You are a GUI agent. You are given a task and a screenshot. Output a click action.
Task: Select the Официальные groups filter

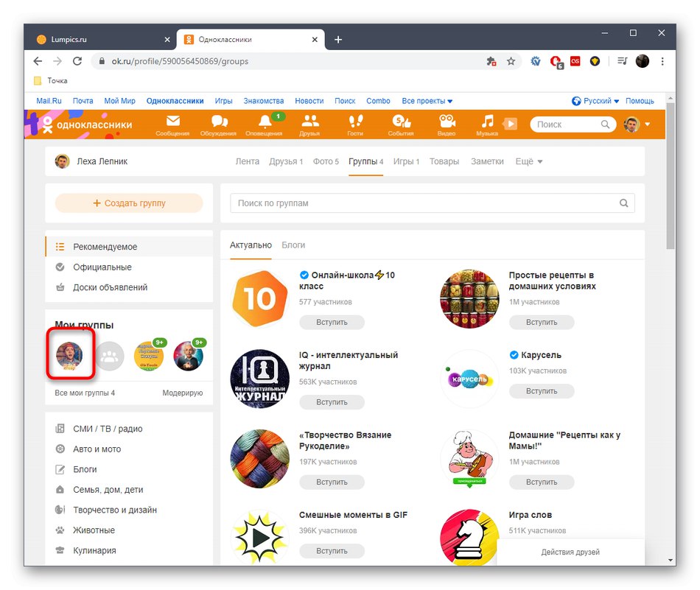105,267
